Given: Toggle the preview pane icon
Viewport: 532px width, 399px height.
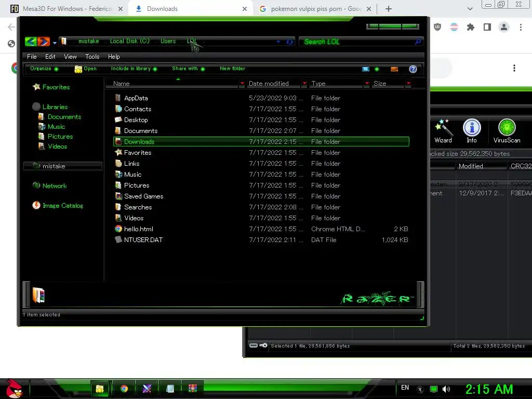Looking at the screenshot, I should (x=394, y=69).
